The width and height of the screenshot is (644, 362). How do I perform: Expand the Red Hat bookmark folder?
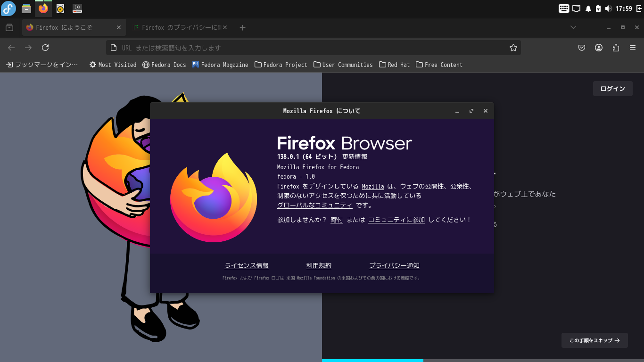coord(395,65)
